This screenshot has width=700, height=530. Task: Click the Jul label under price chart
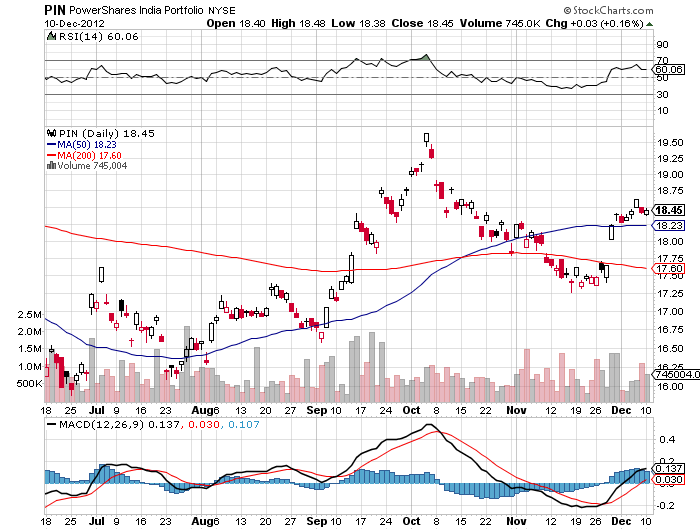coord(97,410)
